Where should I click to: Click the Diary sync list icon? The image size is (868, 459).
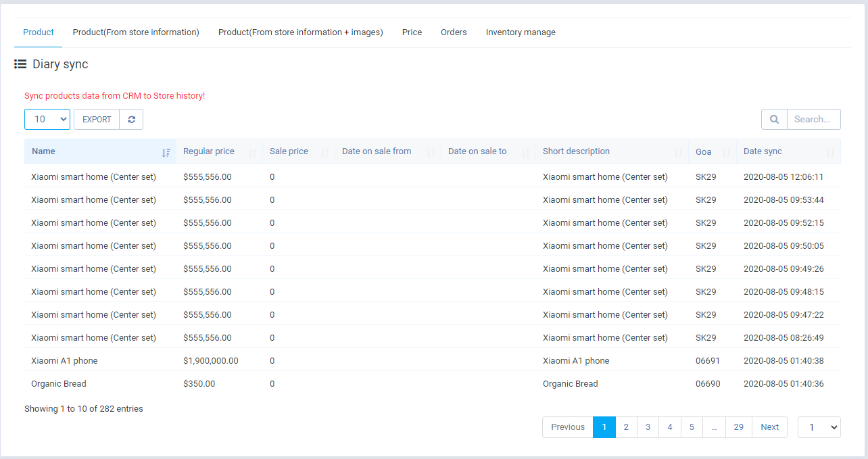[20, 64]
